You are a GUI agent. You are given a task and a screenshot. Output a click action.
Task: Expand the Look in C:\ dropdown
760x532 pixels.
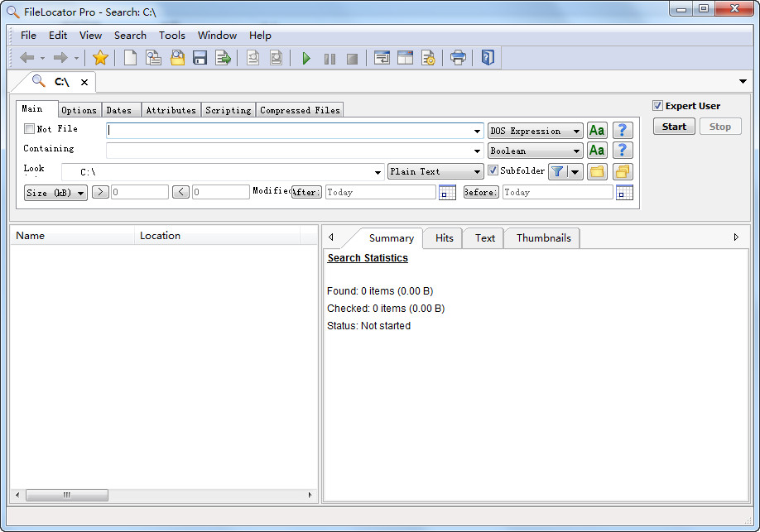pyautogui.click(x=378, y=172)
